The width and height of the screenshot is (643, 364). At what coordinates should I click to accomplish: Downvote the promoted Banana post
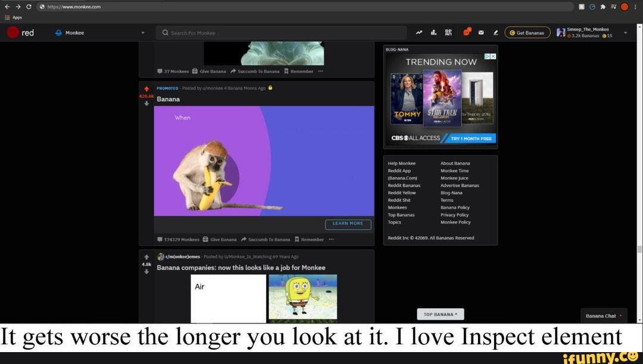pyautogui.click(x=146, y=103)
